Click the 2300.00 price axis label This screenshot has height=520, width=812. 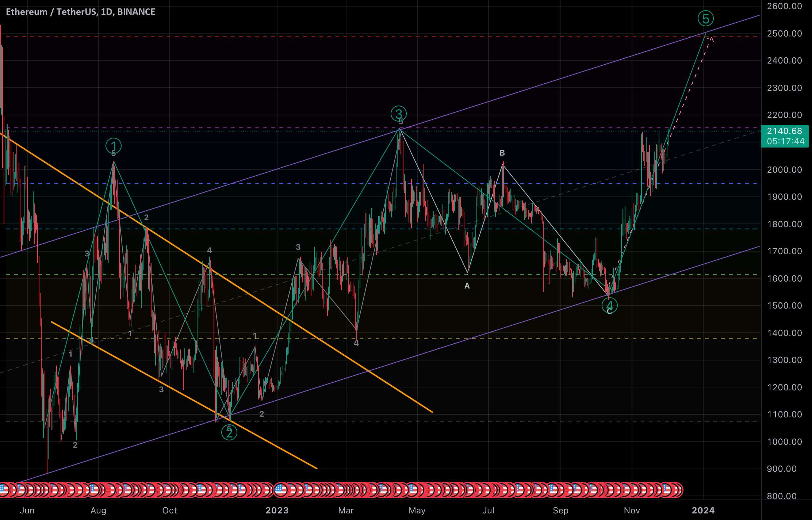tap(785, 88)
